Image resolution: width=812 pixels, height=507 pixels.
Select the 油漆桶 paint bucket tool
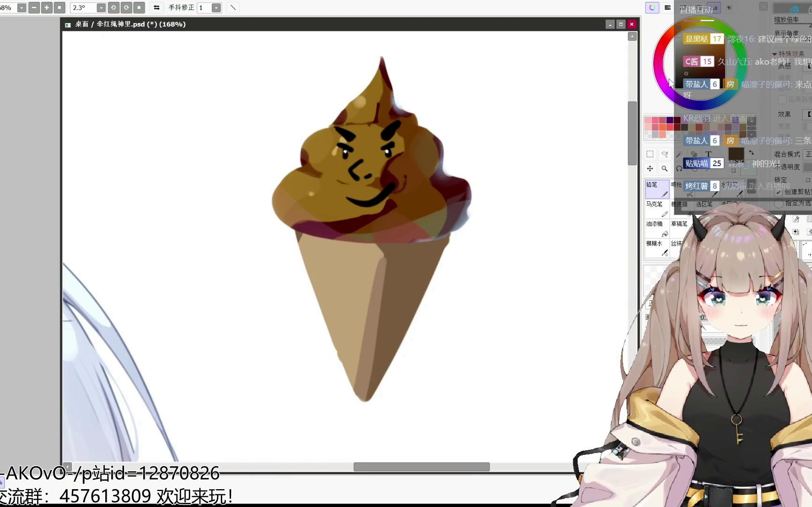[657, 228]
